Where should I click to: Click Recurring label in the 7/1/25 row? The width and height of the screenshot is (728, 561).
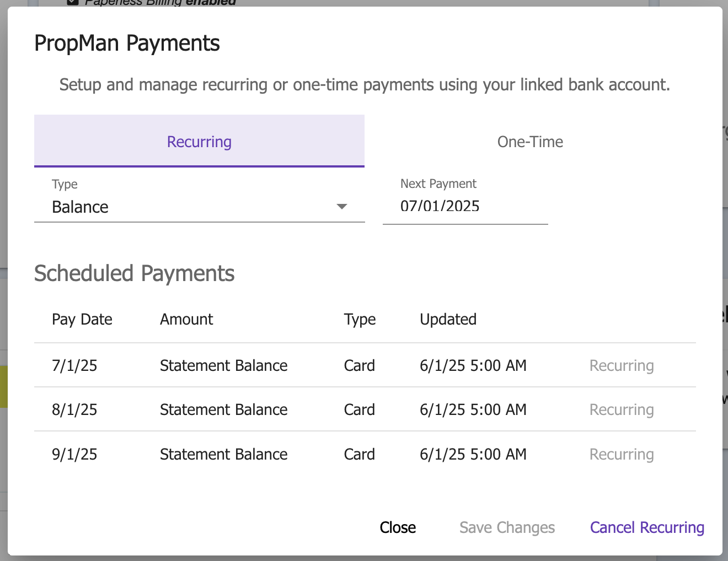click(x=622, y=366)
